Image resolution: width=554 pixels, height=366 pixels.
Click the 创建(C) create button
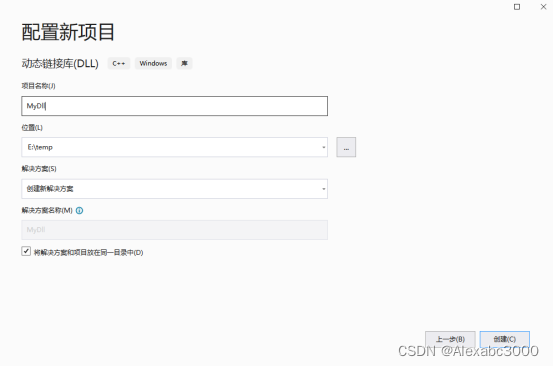505,340
